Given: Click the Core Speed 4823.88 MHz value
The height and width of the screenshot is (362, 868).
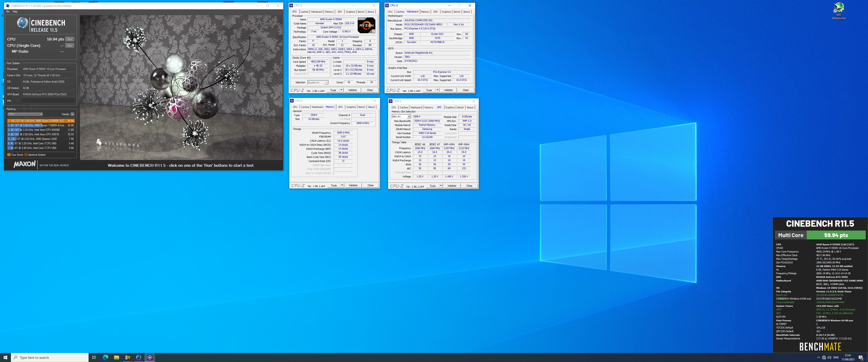Looking at the screenshot, I should (x=318, y=62).
